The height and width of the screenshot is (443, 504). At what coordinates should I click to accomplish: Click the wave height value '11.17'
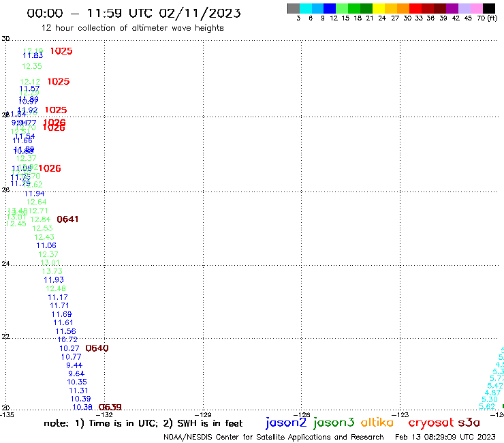click(58, 297)
